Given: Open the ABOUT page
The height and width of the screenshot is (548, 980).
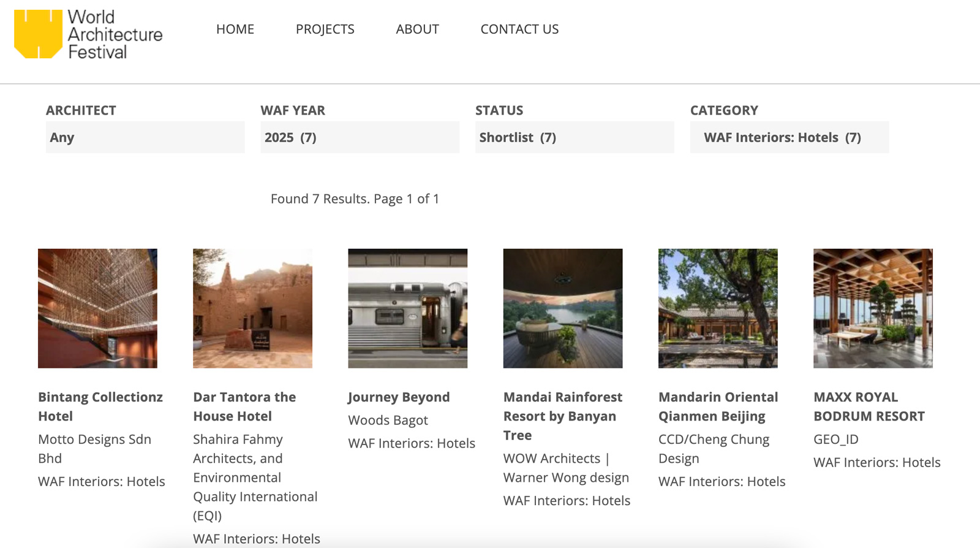Looking at the screenshot, I should coord(417,29).
